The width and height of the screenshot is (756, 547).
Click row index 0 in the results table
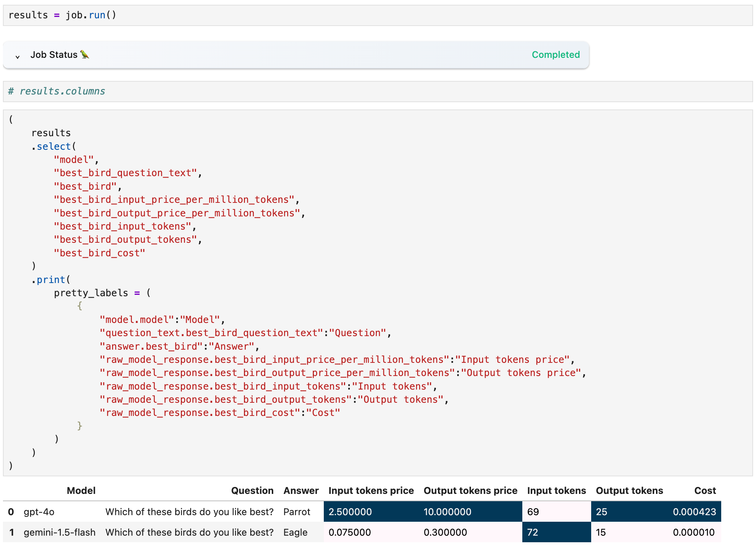tap(11, 512)
